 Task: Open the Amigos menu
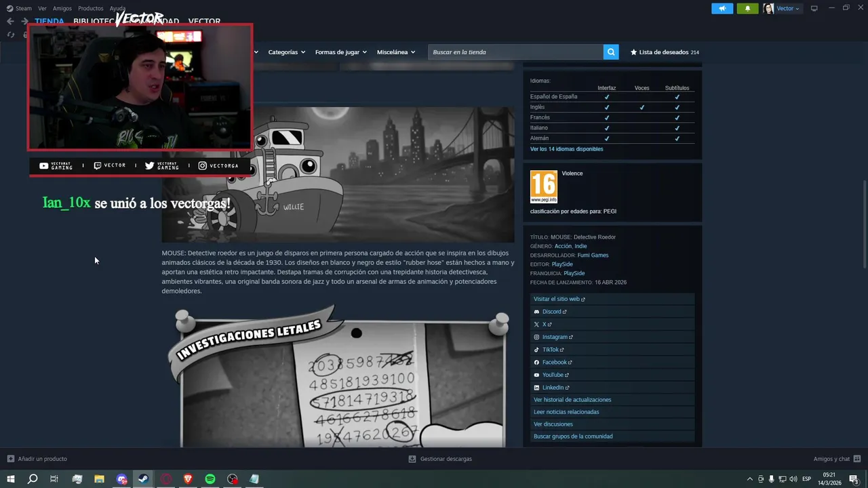(x=62, y=8)
